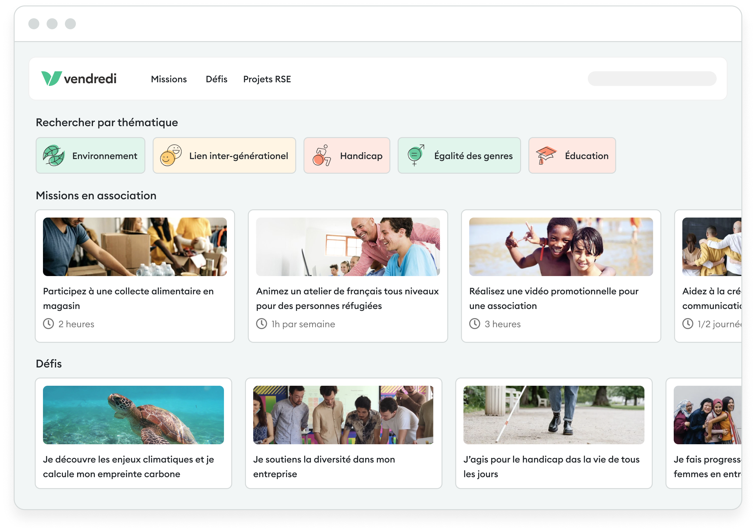The width and height of the screenshot is (756, 532).
Task: Click the graduation cap Éducation icon
Action: [546, 155]
